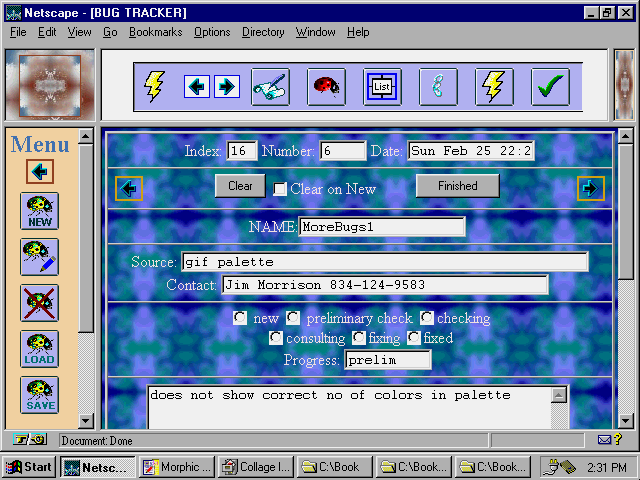Click the red ladybug toolbar icon
This screenshot has height=480, width=640.
(x=326, y=87)
